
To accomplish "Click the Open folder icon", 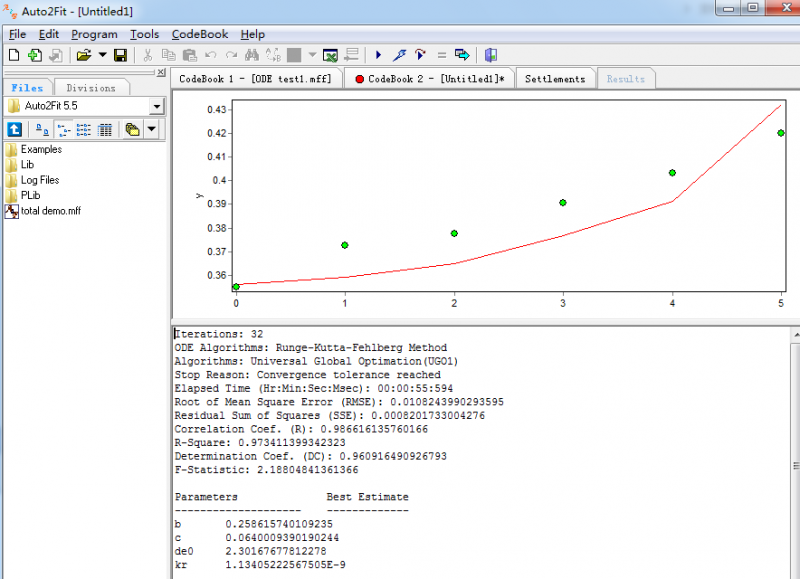I will point(84,54).
